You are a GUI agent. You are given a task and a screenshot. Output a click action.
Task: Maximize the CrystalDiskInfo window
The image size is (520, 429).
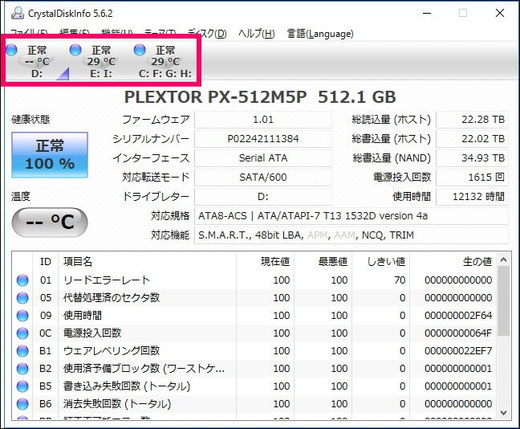click(x=463, y=13)
